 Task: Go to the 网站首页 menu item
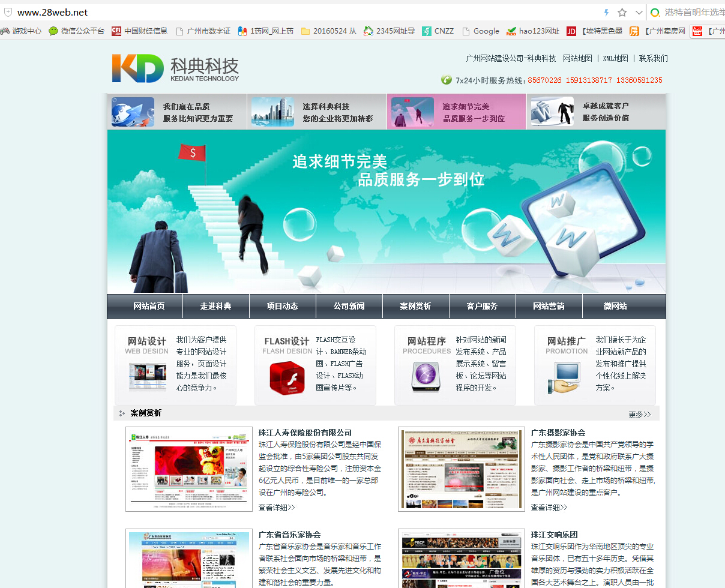click(149, 306)
